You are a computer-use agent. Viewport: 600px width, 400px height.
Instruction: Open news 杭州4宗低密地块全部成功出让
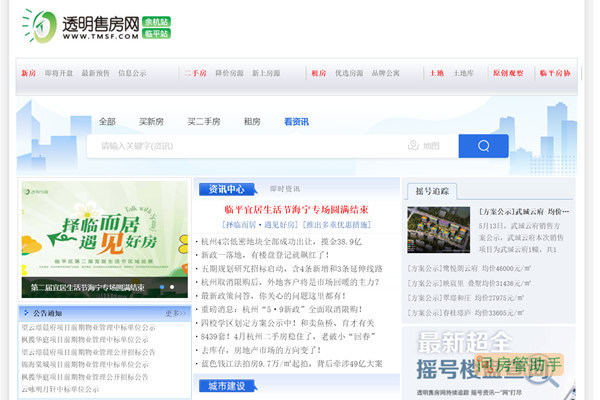[281, 242]
